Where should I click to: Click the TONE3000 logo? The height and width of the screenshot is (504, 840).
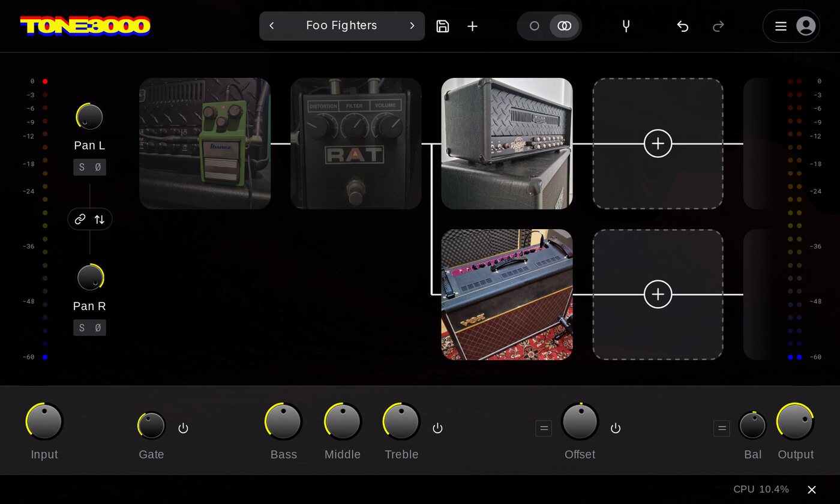[85, 26]
